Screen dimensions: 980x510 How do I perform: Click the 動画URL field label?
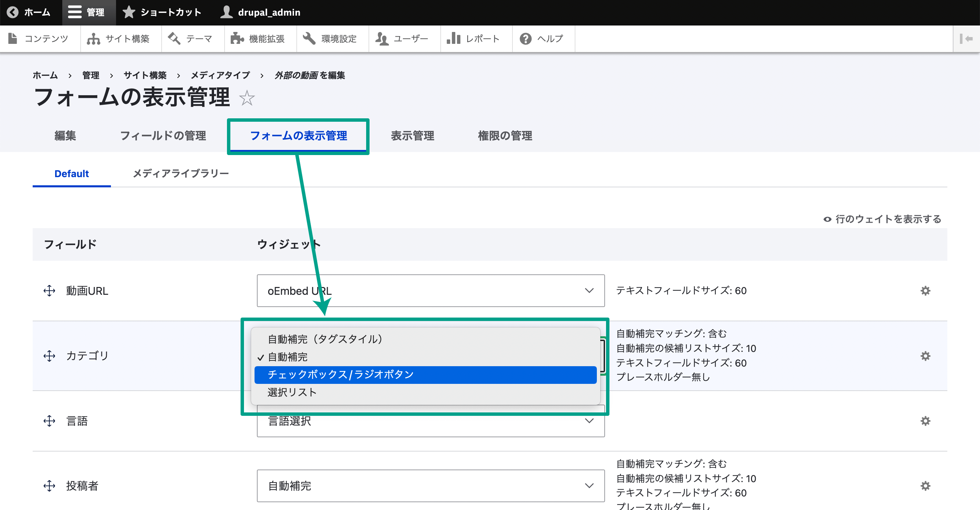pos(87,291)
